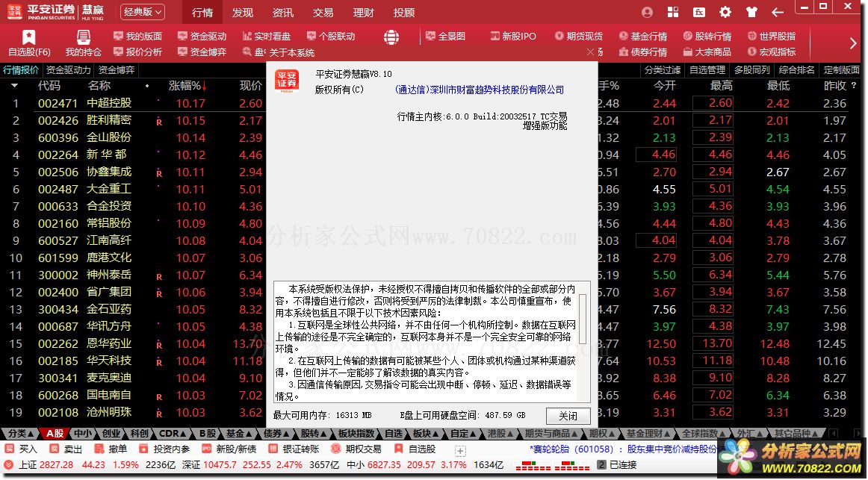Open 自选股 in bottom trading bar
The image size is (868, 480).
[415, 449]
